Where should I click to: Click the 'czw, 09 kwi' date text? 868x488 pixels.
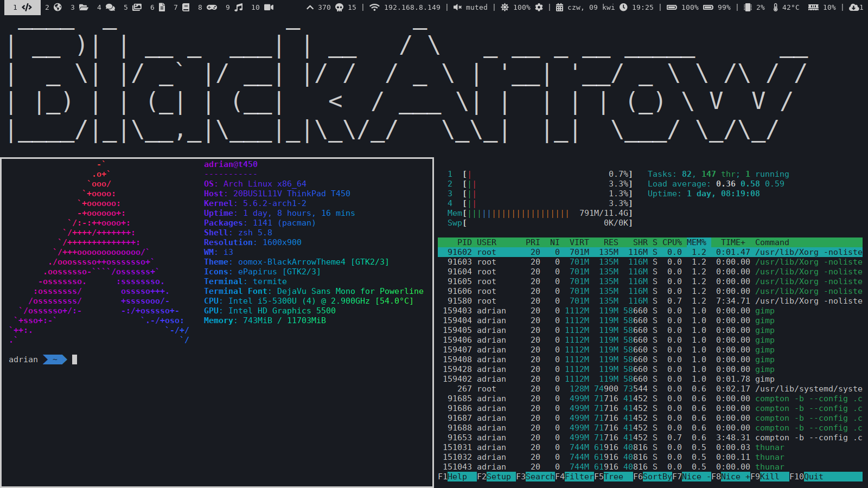pos(591,8)
